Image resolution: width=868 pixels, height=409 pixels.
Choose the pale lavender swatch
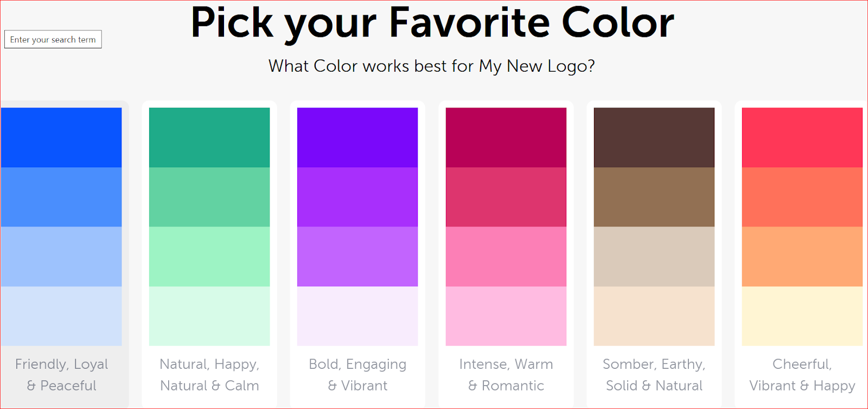358,316
